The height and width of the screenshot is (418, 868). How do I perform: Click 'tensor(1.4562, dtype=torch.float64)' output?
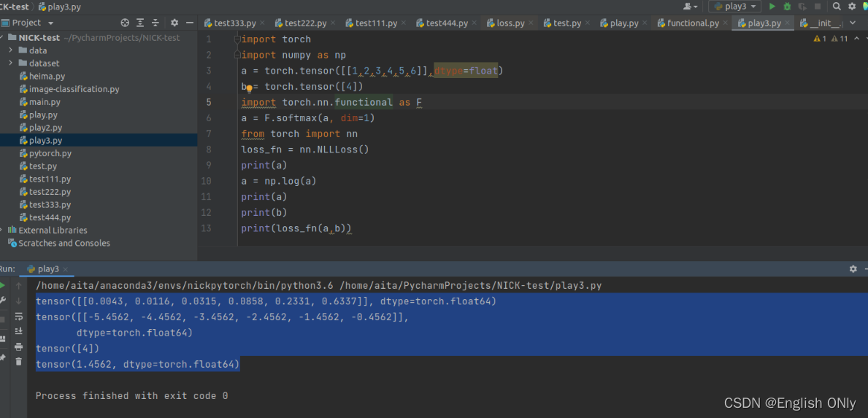(137, 364)
